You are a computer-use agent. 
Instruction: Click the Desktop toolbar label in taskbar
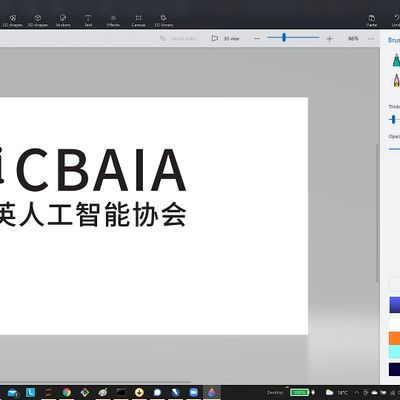pyautogui.click(x=275, y=393)
